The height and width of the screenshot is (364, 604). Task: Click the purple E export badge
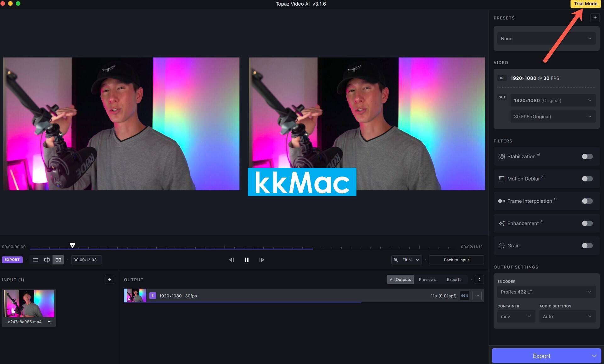tap(153, 295)
